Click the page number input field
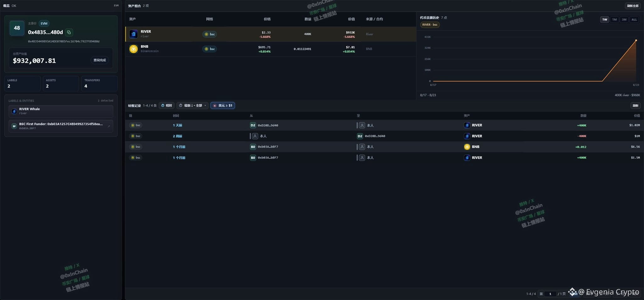The image size is (644, 300). point(550,294)
